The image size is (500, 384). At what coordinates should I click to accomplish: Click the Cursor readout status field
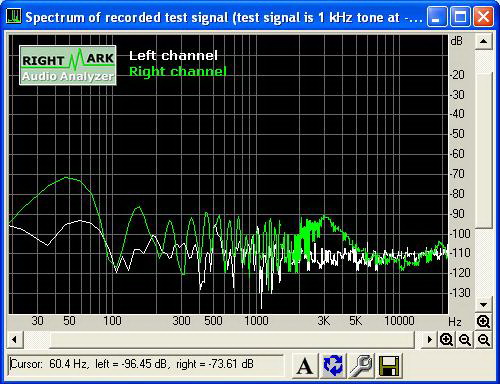(145, 364)
